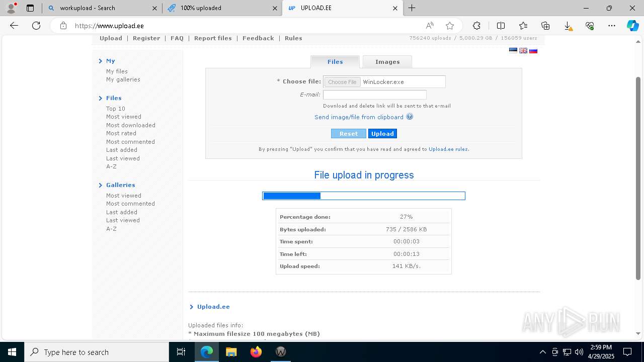
Task: Click the clipboard help question mark icon
Action: 410,117
